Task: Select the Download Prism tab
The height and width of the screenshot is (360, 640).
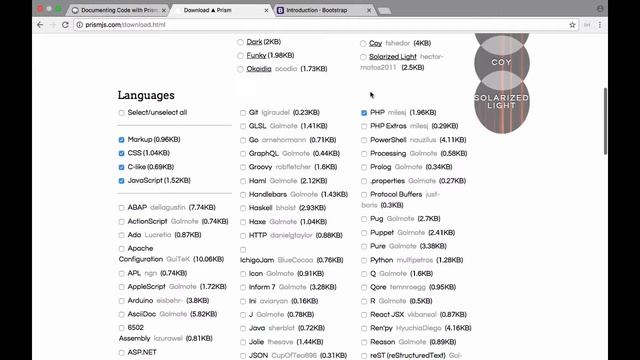Action: click(x=221, y=10)
